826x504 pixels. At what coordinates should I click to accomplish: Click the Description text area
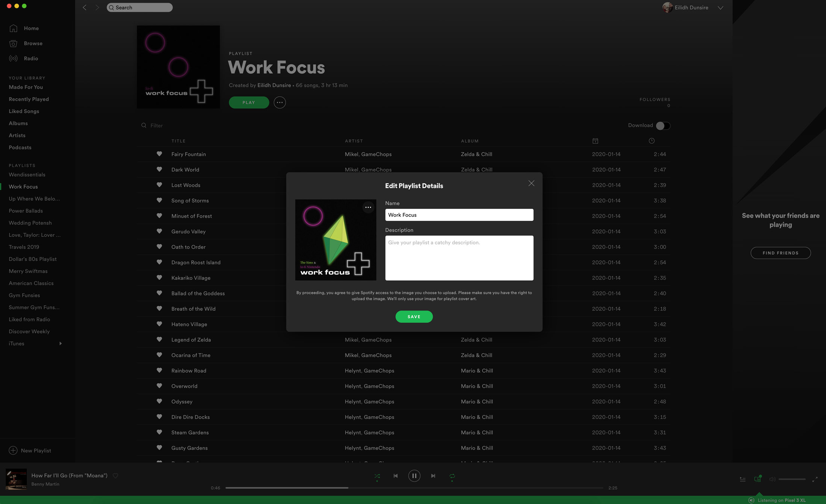coord(459,258)
